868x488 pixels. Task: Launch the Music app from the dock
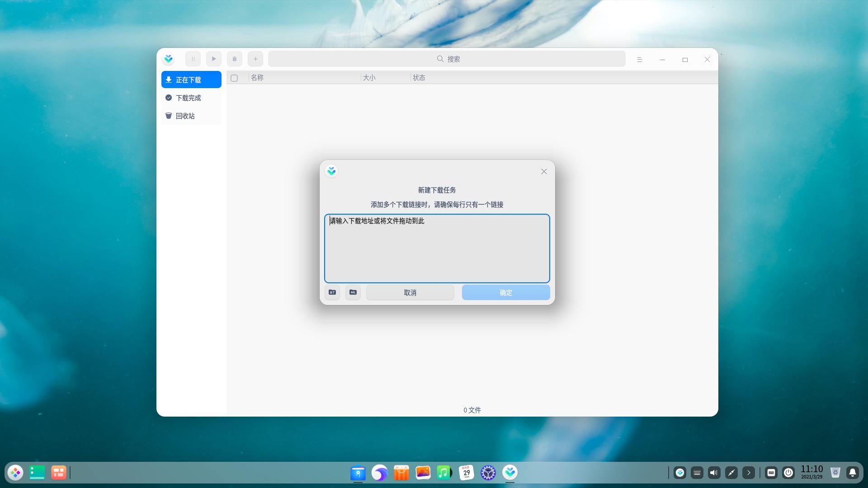coord(443,473)
